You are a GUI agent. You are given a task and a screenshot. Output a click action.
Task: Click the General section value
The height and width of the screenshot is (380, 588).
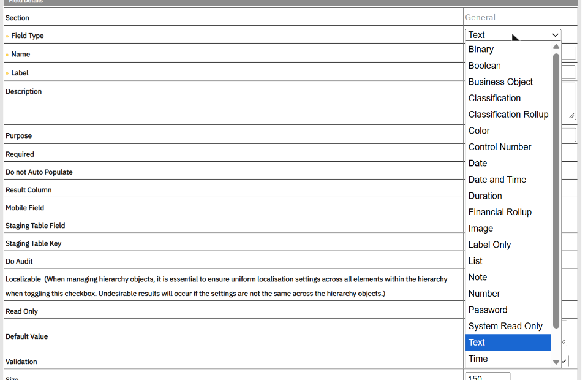pyautogui.click(x=480, y=17)
